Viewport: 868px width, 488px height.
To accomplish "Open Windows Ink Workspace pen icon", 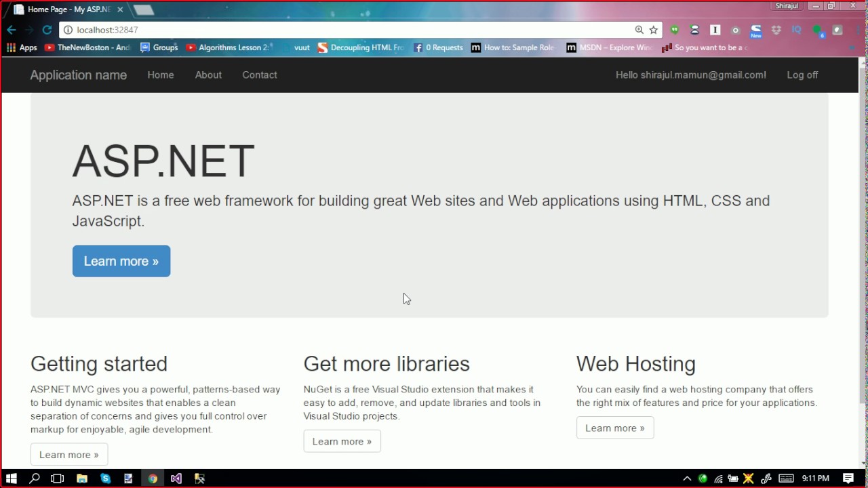I will click(x=767, y=479).
